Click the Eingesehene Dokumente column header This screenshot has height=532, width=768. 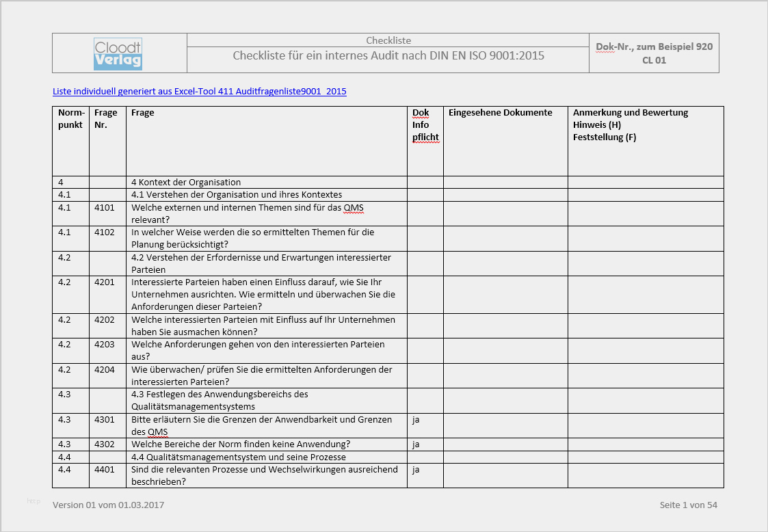(x=500, y=113)
